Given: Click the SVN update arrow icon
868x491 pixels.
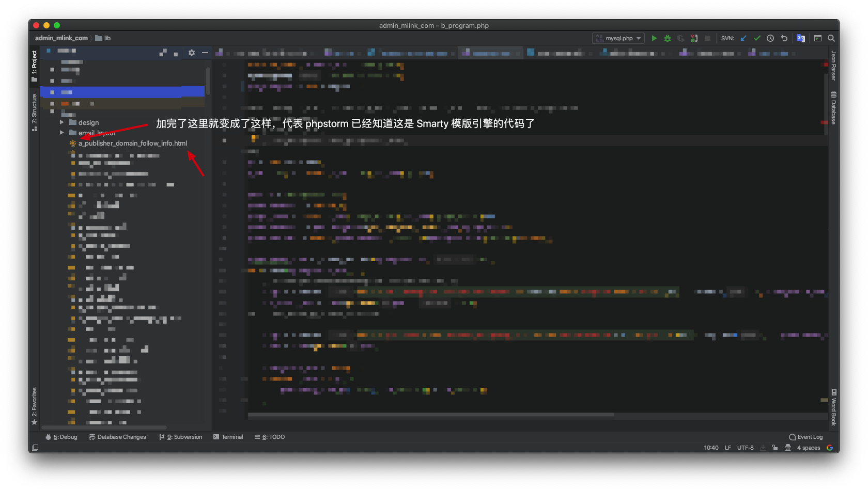Looking at the screenshot, I should (x=743, y=38).
